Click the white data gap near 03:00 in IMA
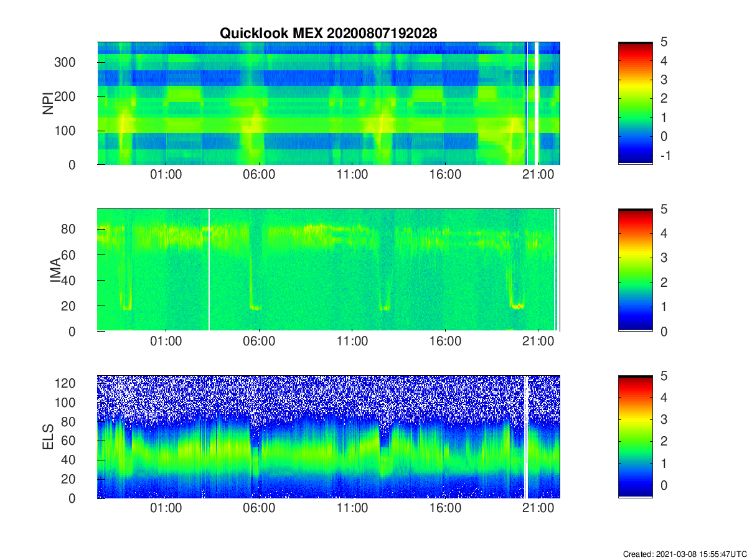Screen dimensions: 747x560 [x=209, y=270]
